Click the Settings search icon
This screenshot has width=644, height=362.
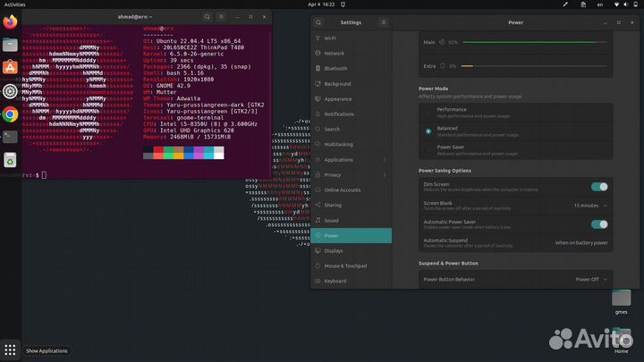[318, 22]
